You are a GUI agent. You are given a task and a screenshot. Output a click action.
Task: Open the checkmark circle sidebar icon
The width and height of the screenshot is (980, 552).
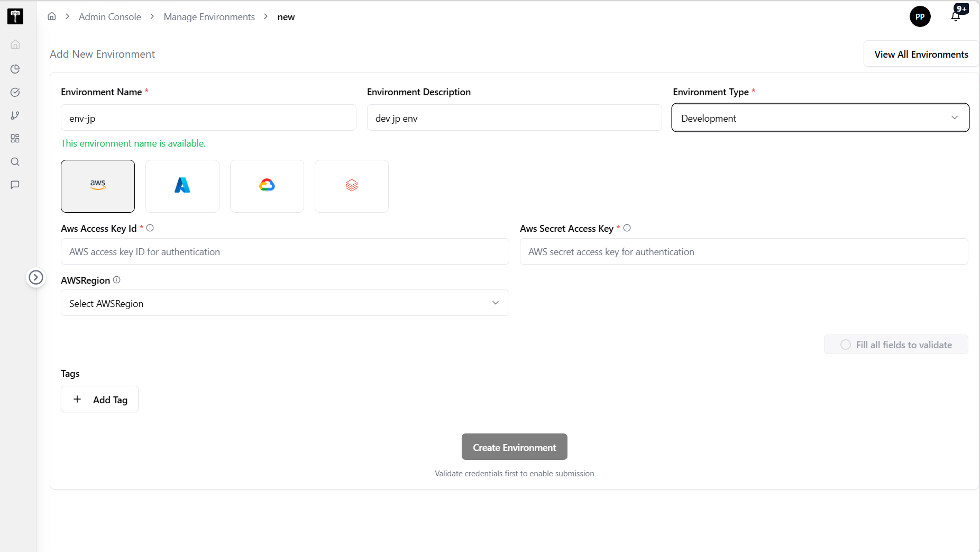coord(15,92)
